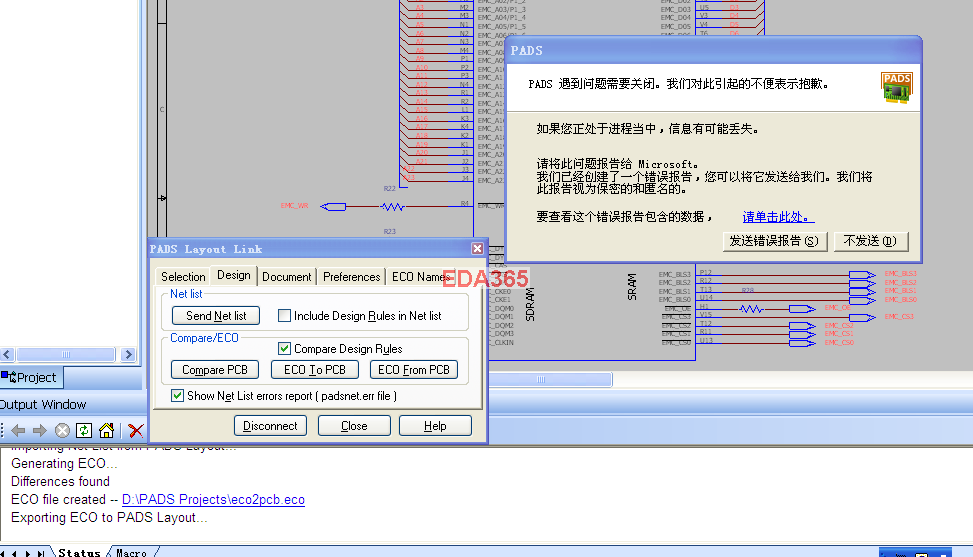Click Close in PADS Layout Link
973x557 pixels.
354,426
